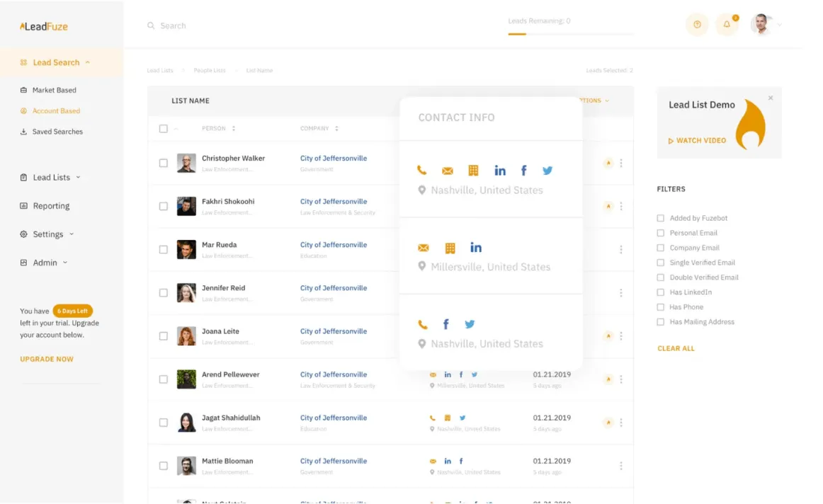The image size is (823, 504).
Task: Open Twitter icon in the third contact card
Action: pos(470,324)
